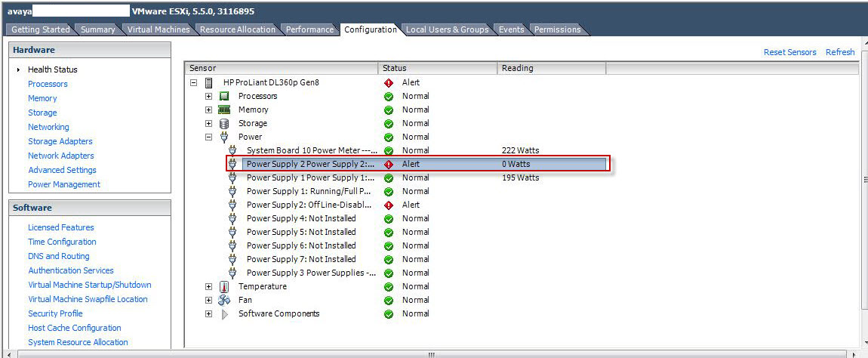Open the Performance tab

coord(310,29)
